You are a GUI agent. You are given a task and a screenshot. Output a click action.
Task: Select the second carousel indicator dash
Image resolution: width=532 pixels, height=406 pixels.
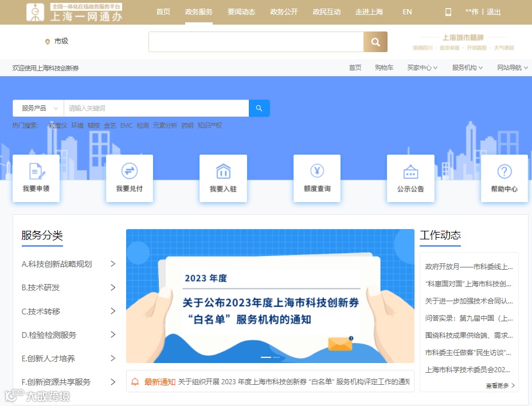click(276, 357)
